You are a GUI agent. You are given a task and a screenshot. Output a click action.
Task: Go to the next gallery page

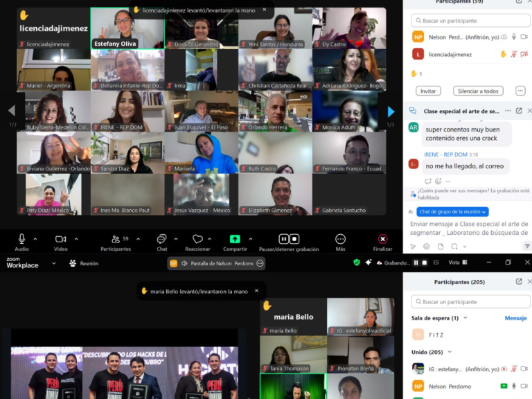point(391,112)
